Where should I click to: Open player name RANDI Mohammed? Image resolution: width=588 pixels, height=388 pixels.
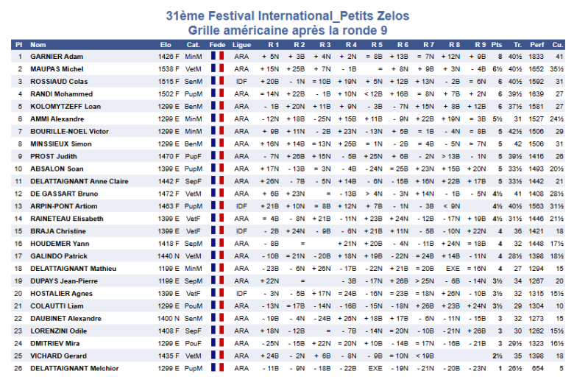click(x=61, y=94)
